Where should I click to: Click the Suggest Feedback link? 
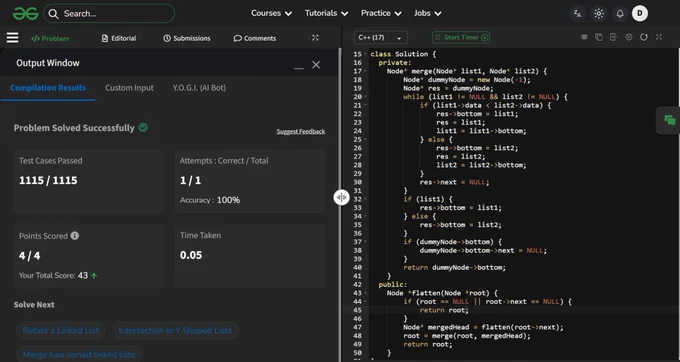[x=301, y=131]
